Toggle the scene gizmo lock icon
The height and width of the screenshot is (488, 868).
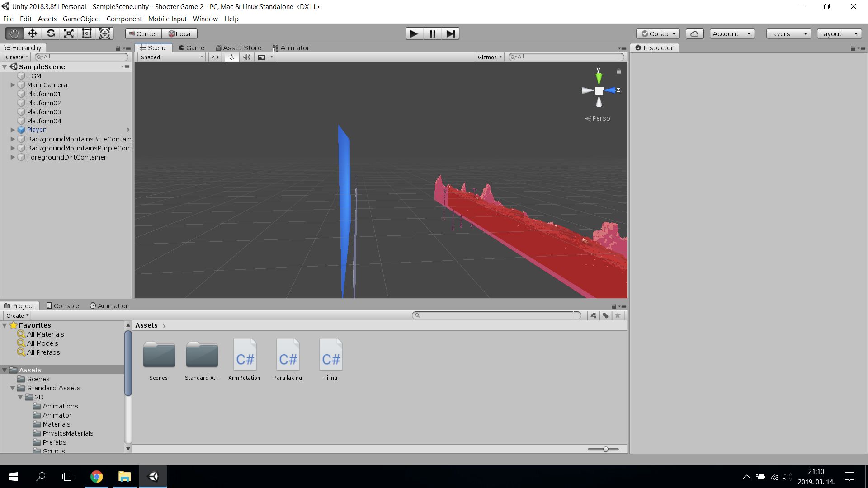coord(619,71)
